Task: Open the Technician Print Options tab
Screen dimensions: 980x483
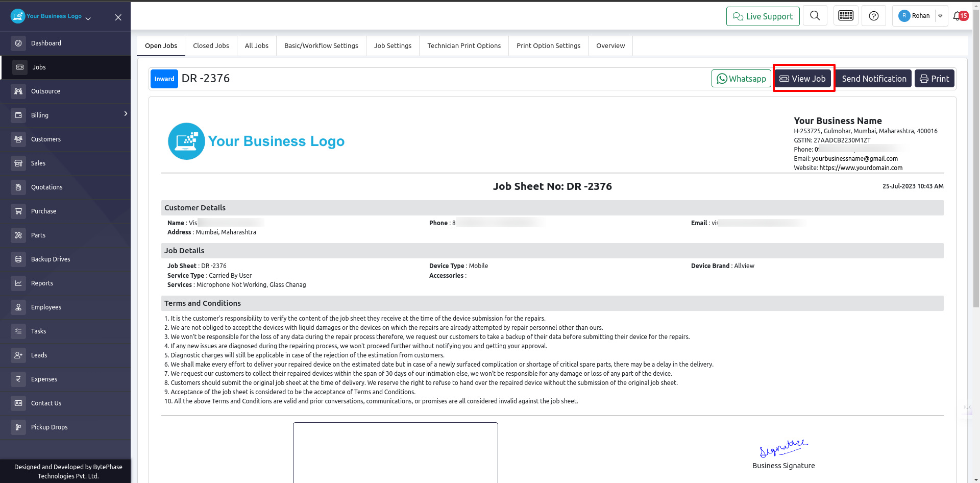Action: click(464, 46)
